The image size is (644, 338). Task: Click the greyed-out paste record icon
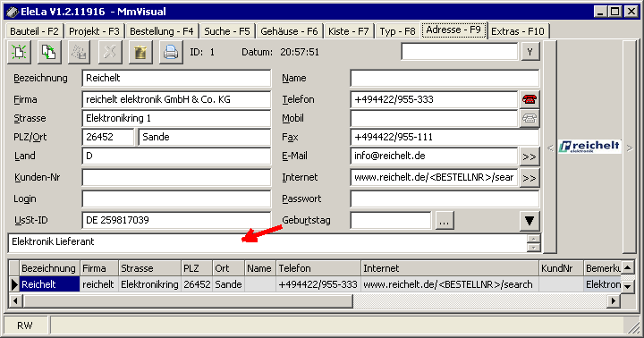80,52
